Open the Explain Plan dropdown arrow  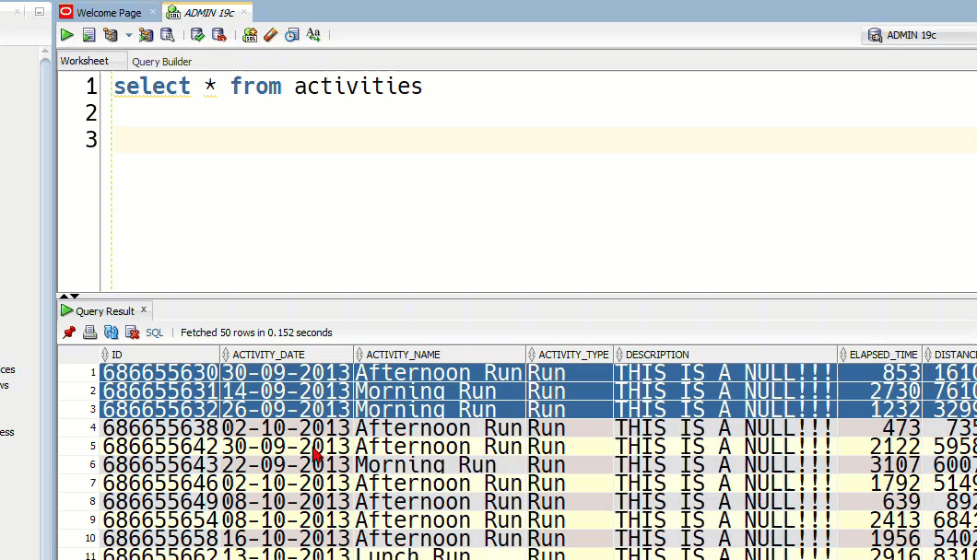coord(129,36)
